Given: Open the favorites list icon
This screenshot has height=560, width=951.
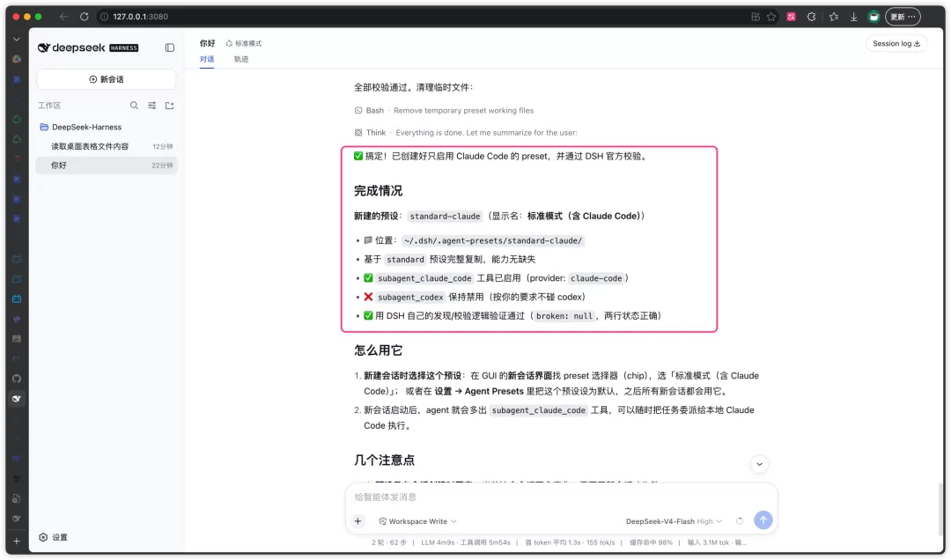Looking at the screenshot, I should (x=834, y=17).
